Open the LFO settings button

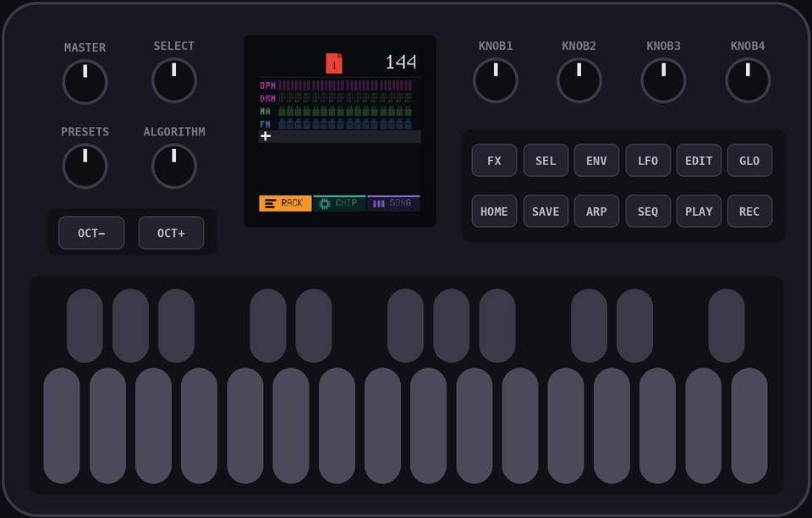[648, 161]
